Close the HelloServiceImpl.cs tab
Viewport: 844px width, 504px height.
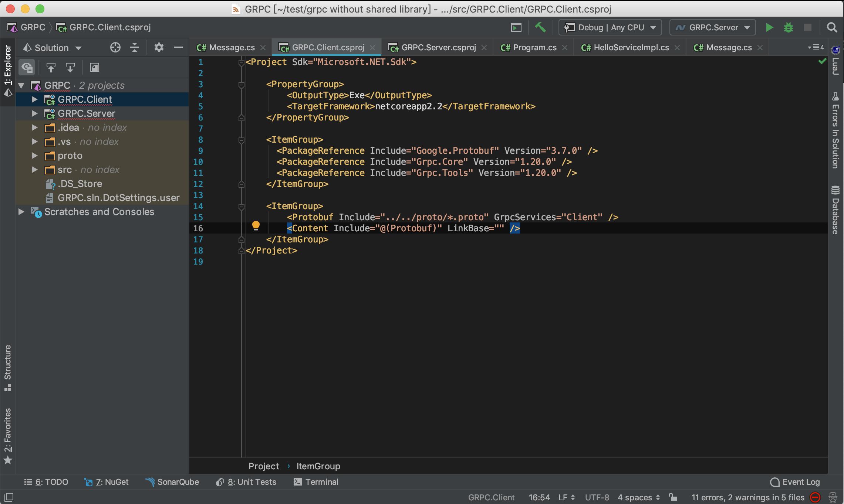pyautogui.click(x=677, y=48)
